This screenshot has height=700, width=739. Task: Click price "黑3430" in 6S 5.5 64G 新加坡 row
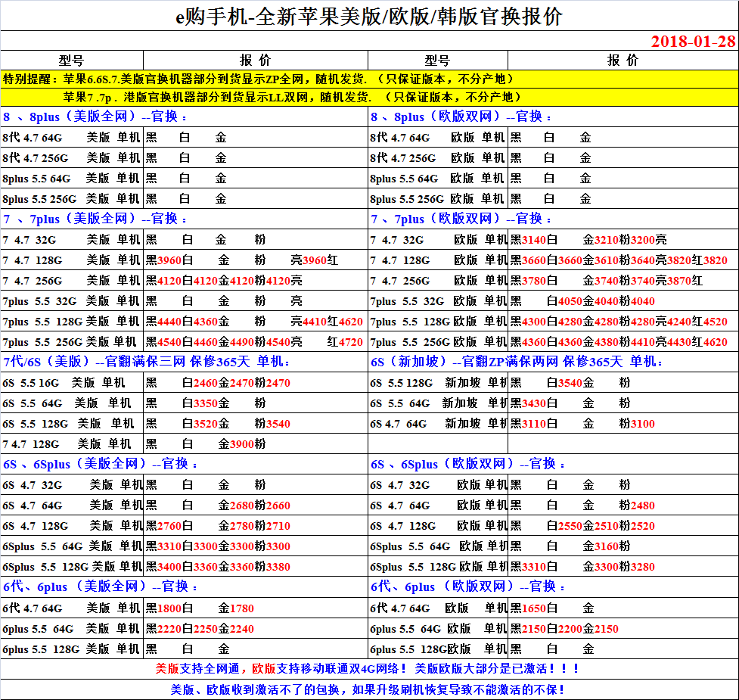528,403
